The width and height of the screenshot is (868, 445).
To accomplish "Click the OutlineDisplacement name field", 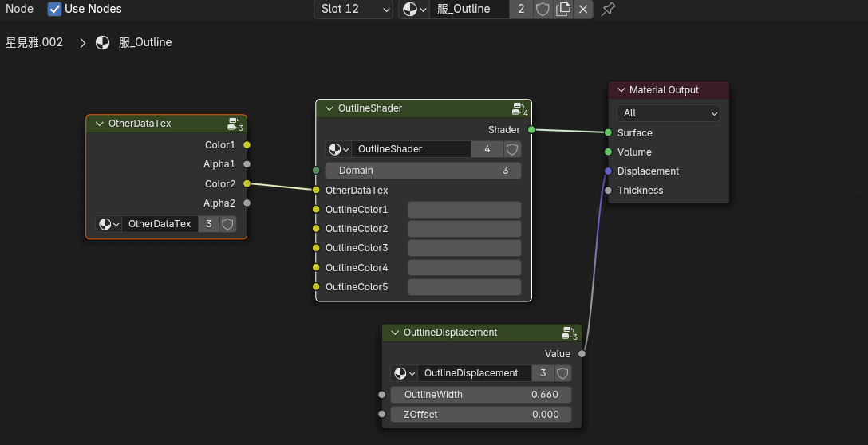I will point(471,373).
